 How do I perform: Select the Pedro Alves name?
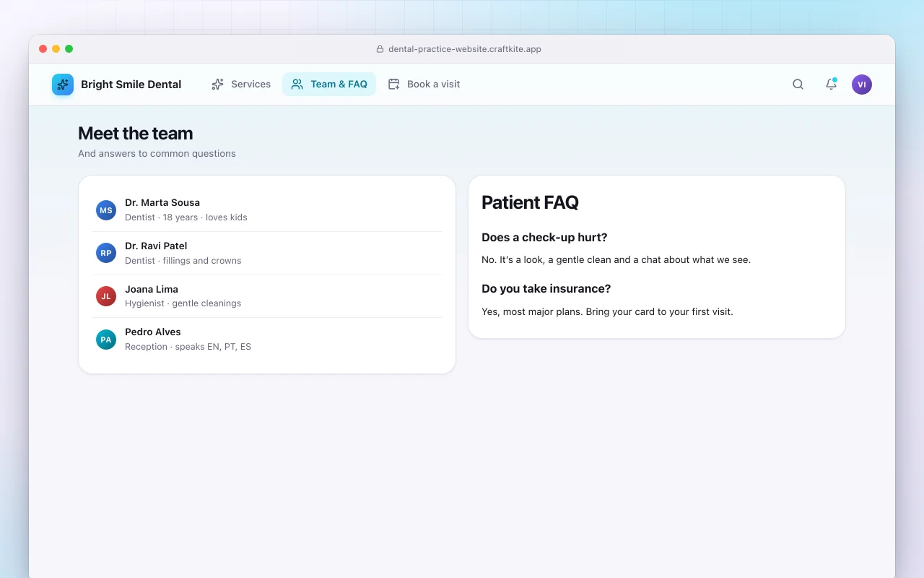click(153, 332)
